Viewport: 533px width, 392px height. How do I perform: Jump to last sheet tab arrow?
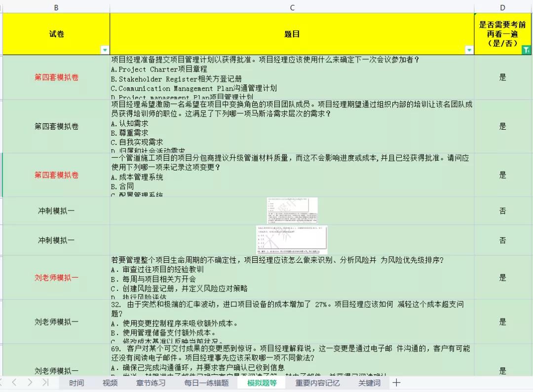pyautogui.click(x=45, y=383)
